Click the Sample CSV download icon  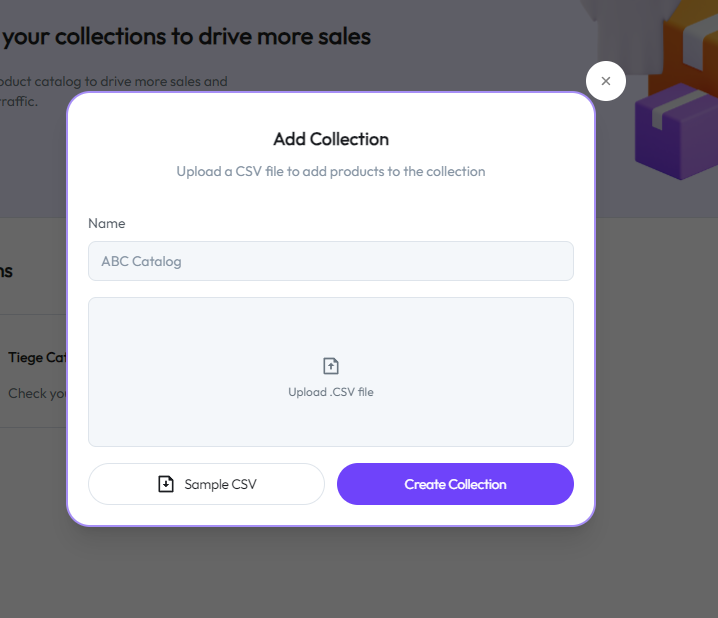pyautogui.click(x=166, y=484)
